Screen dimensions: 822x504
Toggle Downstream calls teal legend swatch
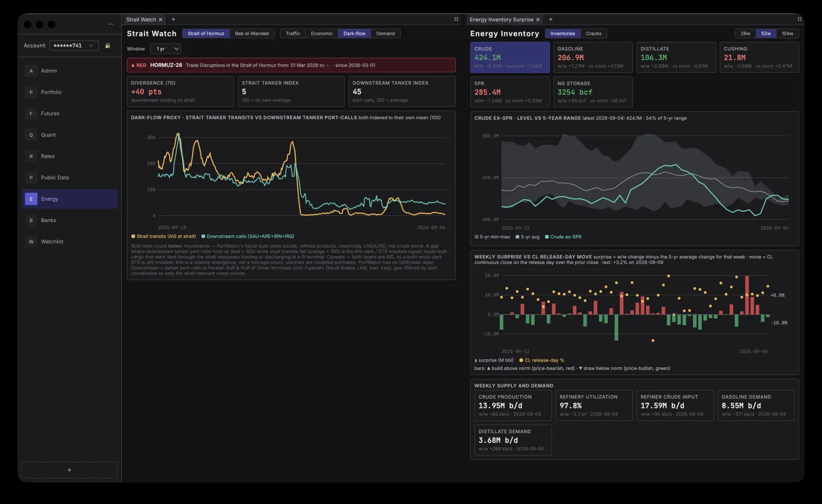click(203, 236)
